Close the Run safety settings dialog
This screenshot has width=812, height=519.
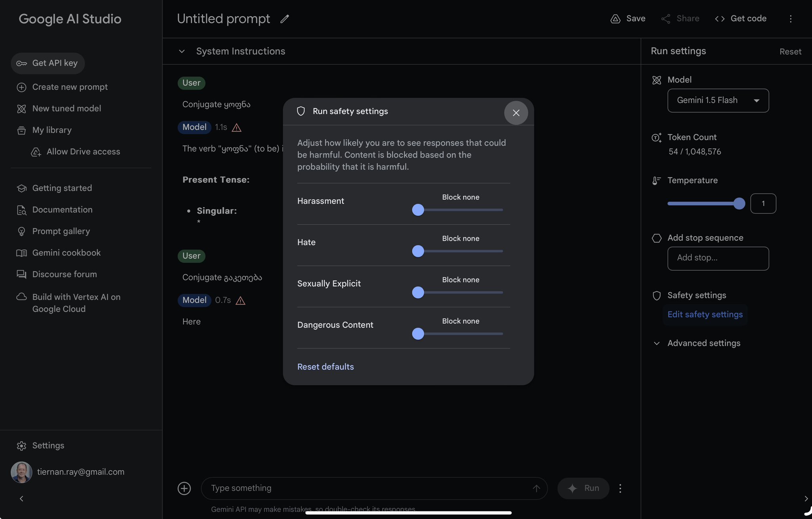coord(516,113)
